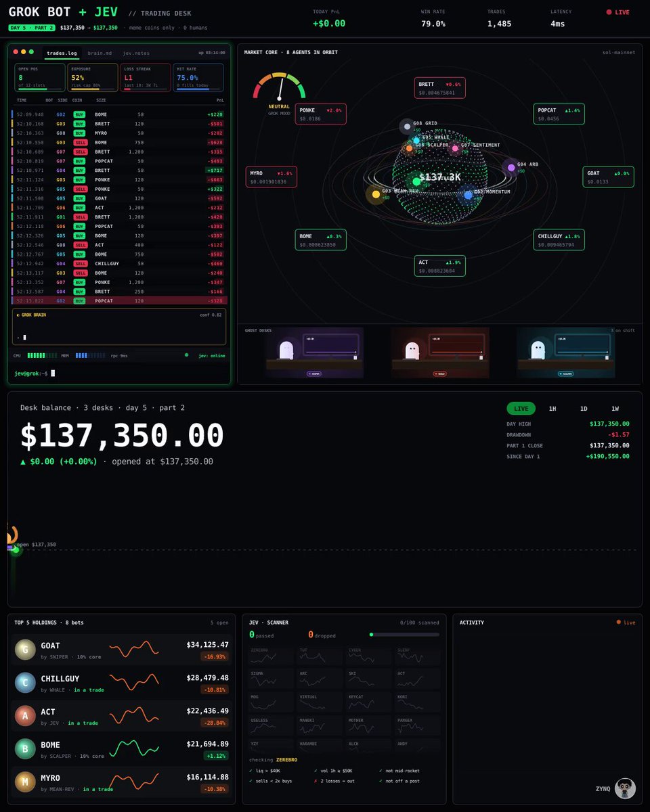Click the scanner progress bar

click(404, 635)
